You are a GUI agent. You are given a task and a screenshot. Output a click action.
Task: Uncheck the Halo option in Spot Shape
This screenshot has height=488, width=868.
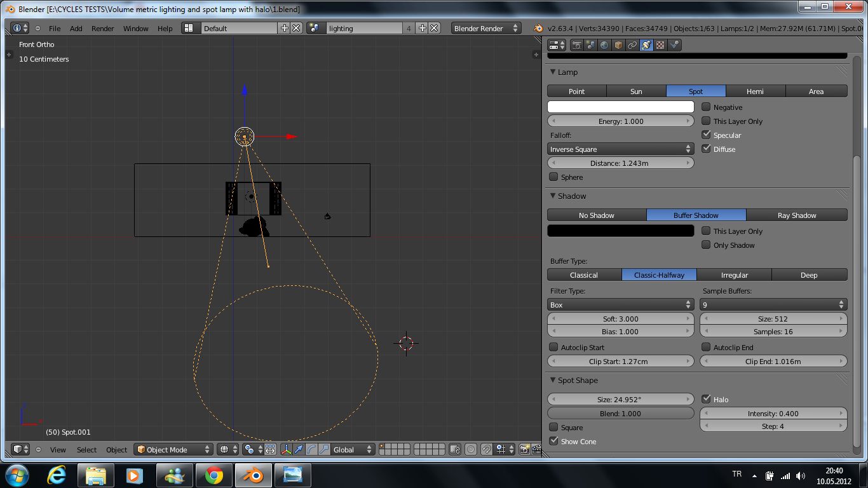tap(707, 399)
